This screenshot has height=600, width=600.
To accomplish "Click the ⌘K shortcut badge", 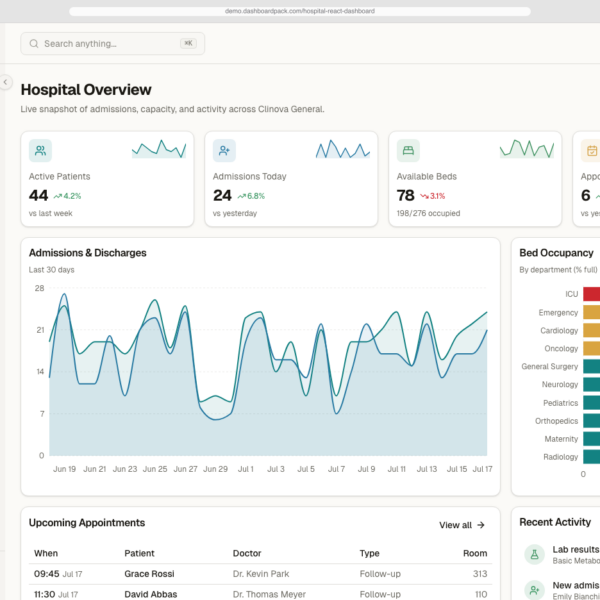I will tap(188, 43).
